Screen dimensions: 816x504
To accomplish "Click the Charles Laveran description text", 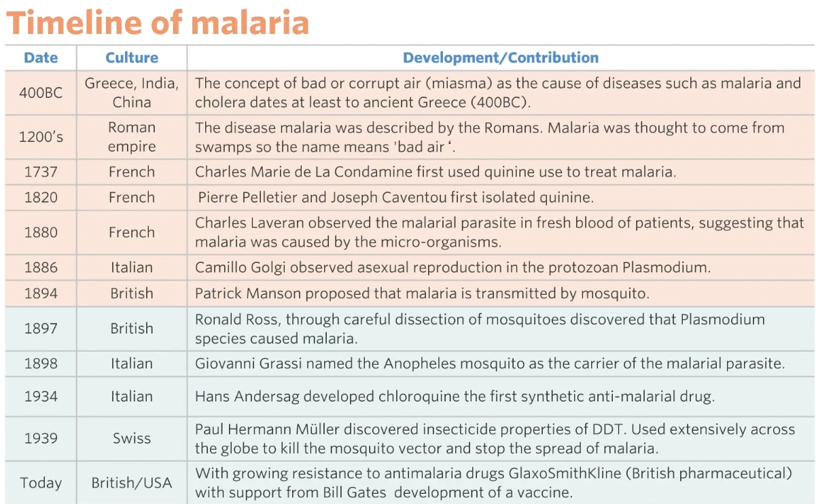I will (499, 232).
